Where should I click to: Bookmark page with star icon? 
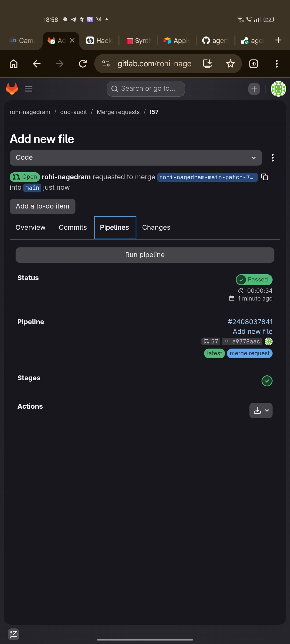[x=230, y=64]
